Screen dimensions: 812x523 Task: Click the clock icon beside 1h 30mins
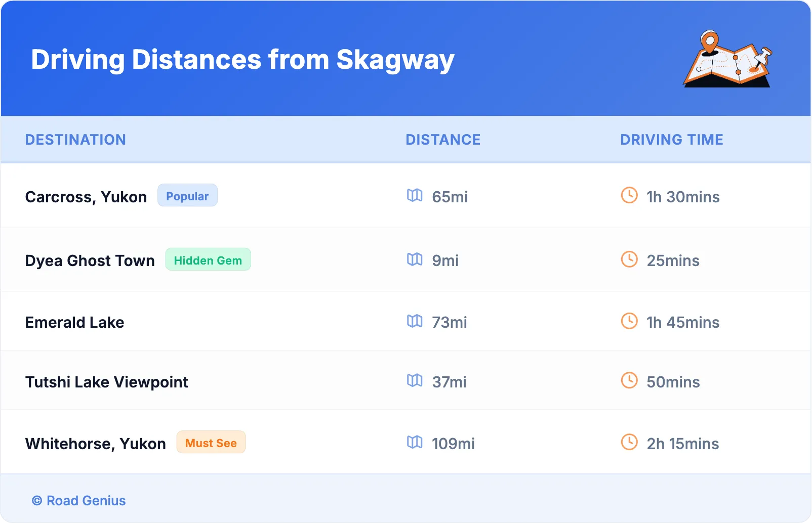(629, 195)
